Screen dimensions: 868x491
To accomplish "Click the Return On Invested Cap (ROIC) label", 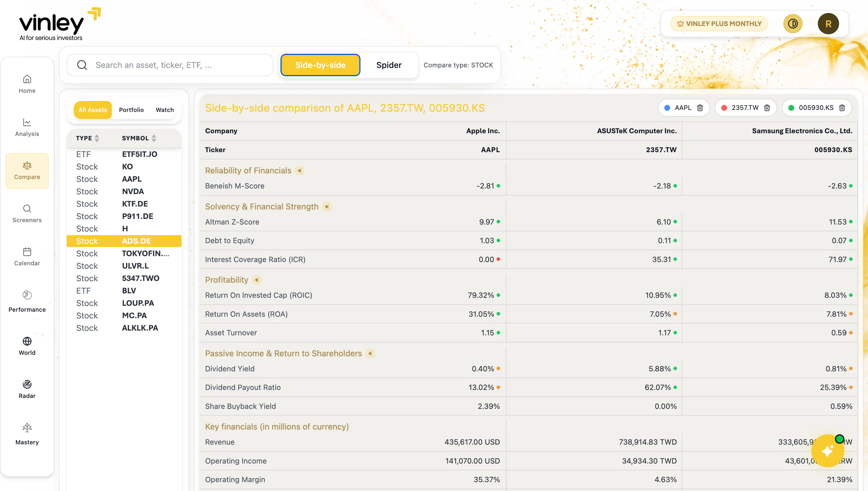I will click(258, 295).
